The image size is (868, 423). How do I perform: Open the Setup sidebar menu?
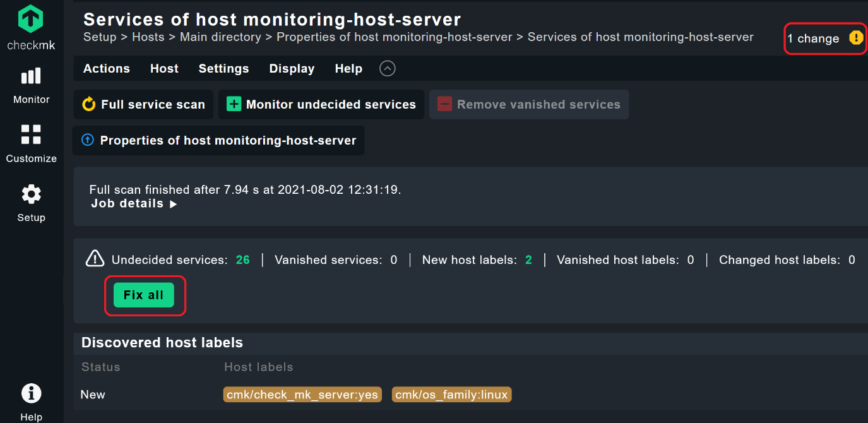click(31, 202)
